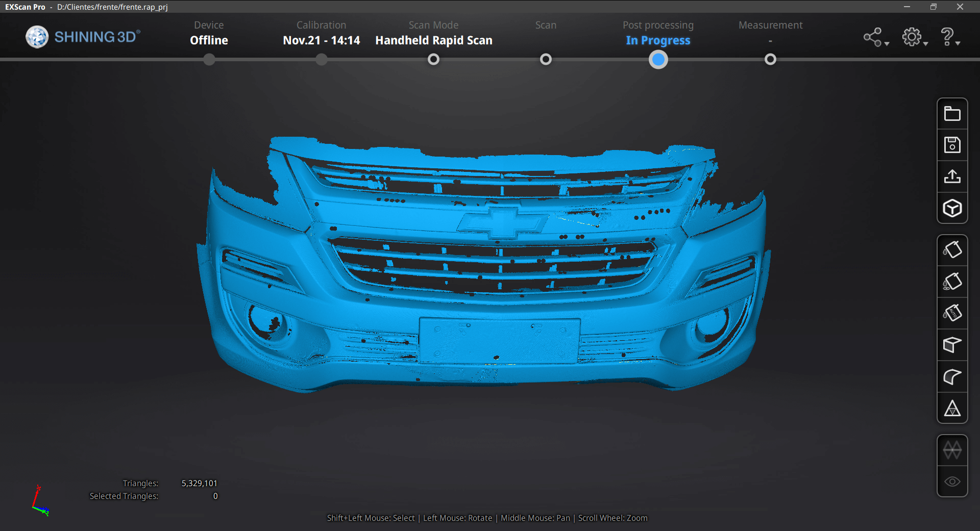Close the EXScan Pro window
The height and width of the screenshot is (531, 980).
(960, 7)
